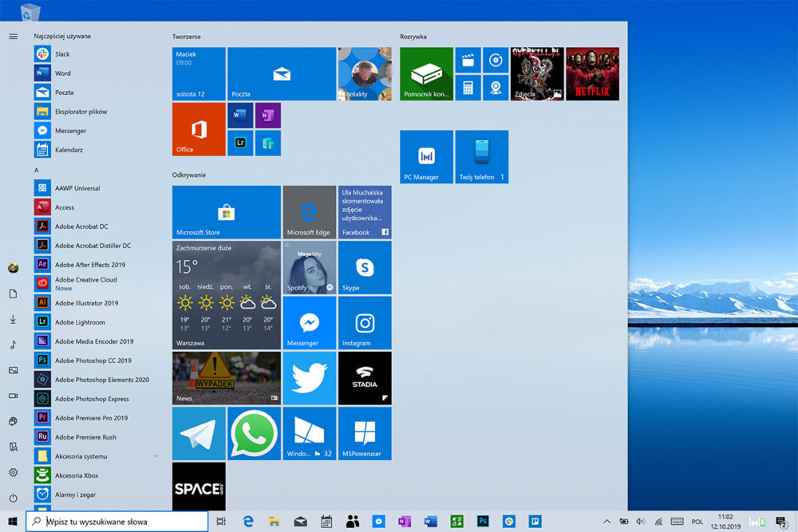This screenshot has height=532, width=798.
Task: Open the small Camera webcam tile
Action: [496, 88]
